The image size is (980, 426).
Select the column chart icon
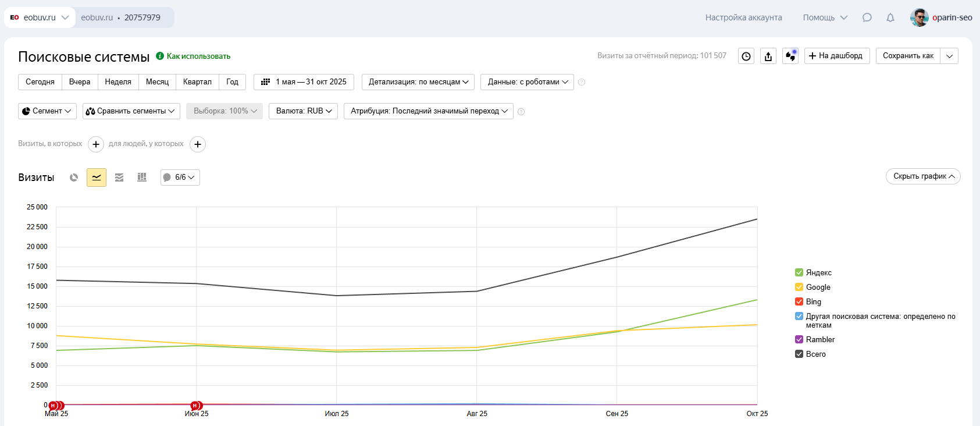[x=142, y=177]
